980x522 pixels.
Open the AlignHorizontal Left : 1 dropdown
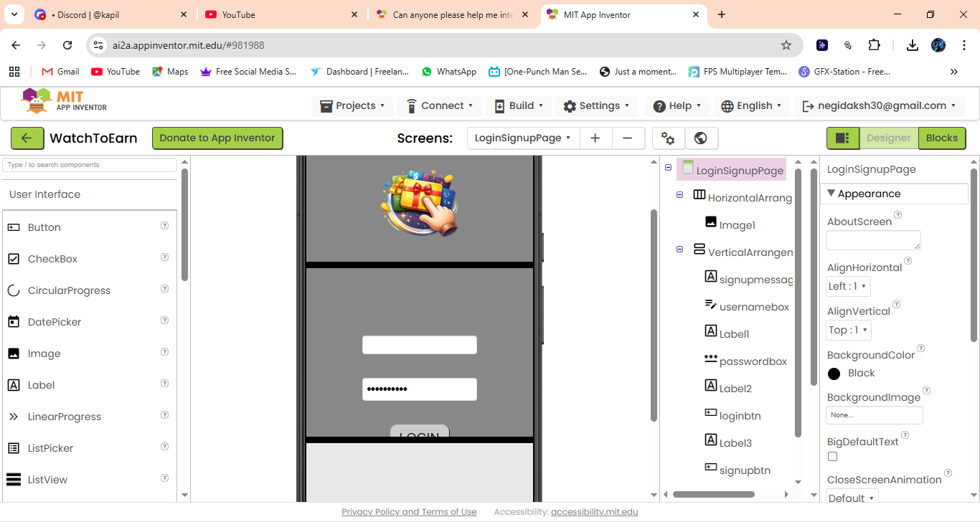[x=848, y=286]
